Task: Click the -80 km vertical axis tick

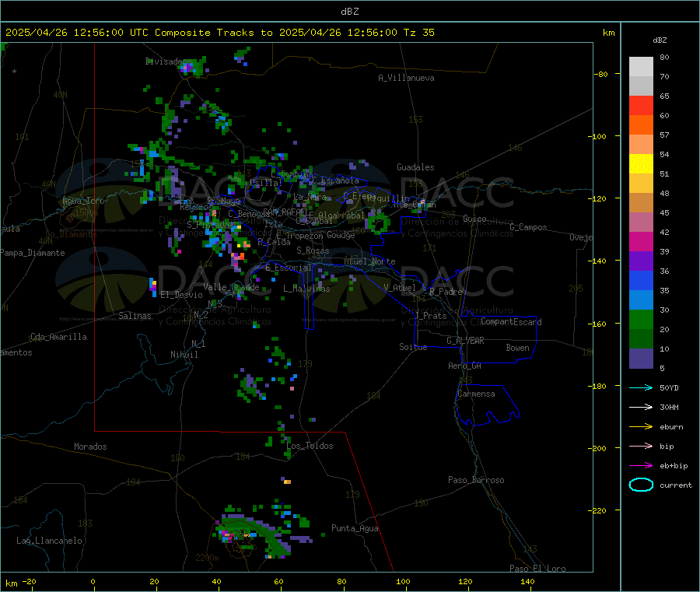Action: pyautogui.click(x=601, y=74)
